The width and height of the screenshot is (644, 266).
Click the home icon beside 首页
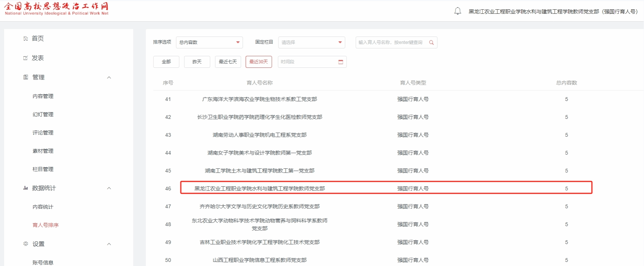click(26, 38)
